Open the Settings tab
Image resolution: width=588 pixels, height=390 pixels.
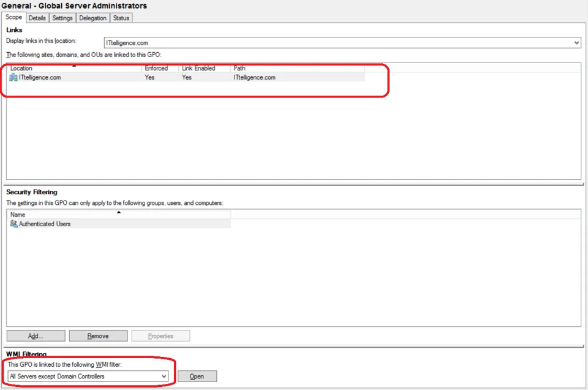coord(62,18)
